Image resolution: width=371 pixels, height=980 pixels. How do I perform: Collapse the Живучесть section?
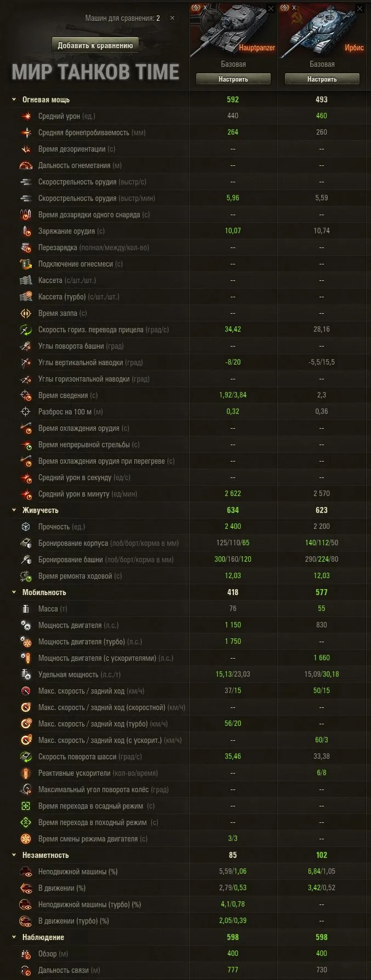[14, 510]
